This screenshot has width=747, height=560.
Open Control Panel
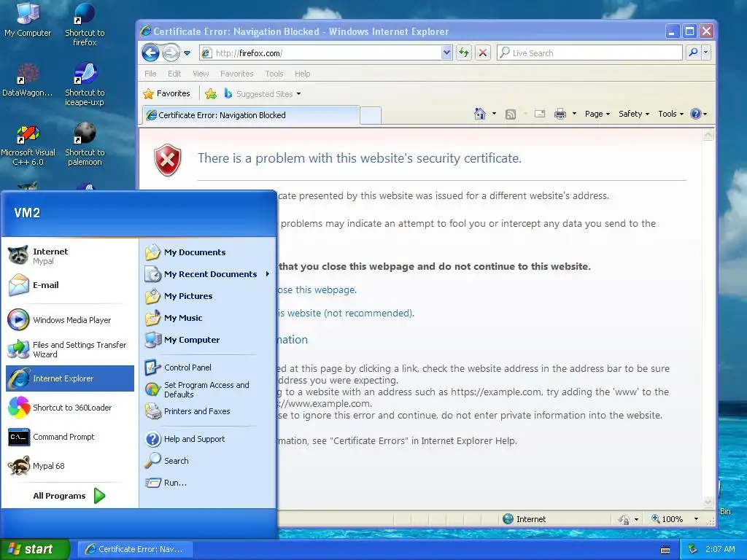click(x=208, y=367)
